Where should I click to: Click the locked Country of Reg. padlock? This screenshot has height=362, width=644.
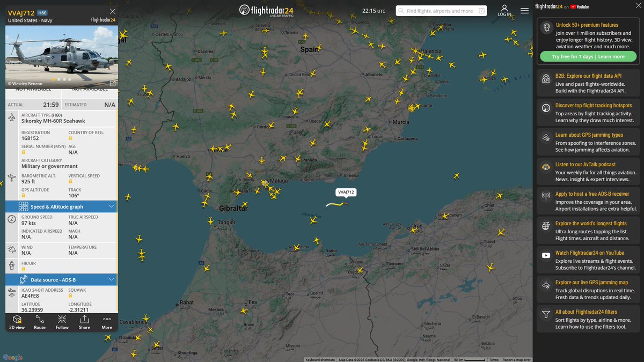coord(70,138)
